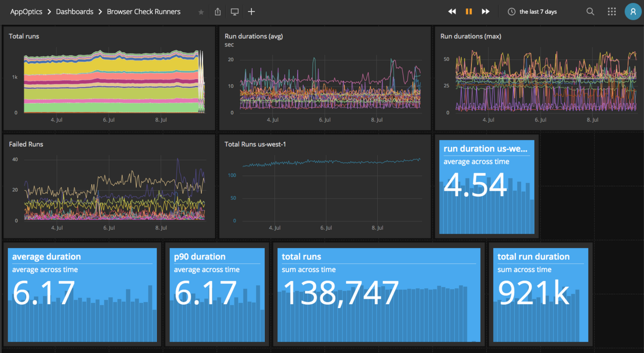
Task: Open the AppOptics breadcrumb dropdown
Action: point(26,12)
